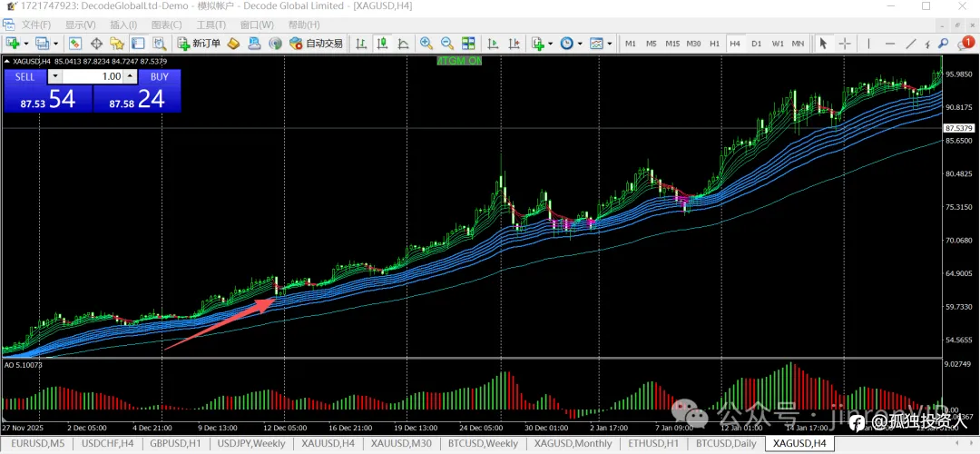Switch to candlestick chart display
This screenshot has height=454, width=980.
(x=382, y=44)
